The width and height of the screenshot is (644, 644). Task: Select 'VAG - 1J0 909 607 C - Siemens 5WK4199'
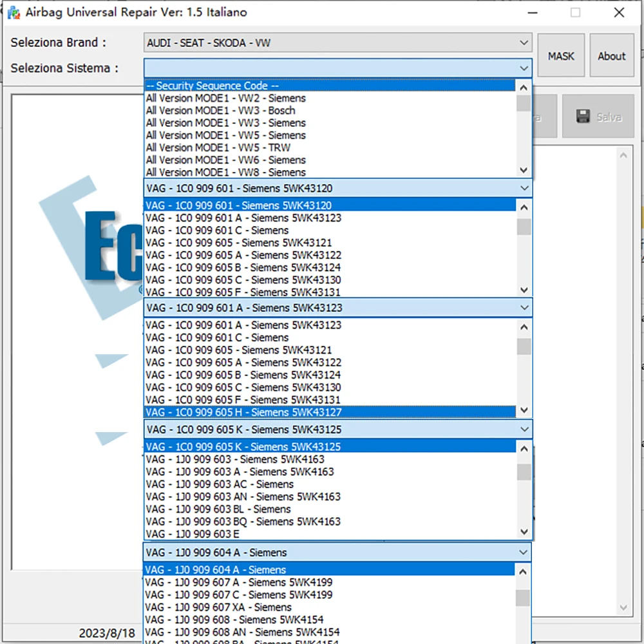point(329,594)
